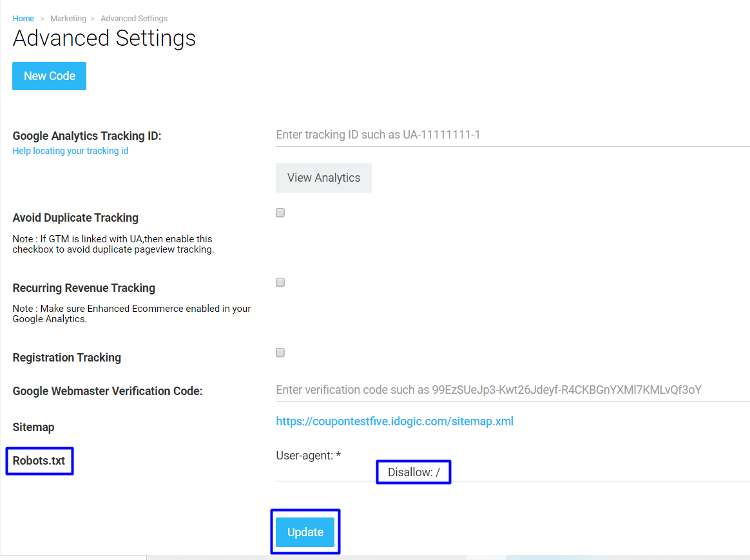750x560 pixels.
Task: Click the New Code button
Action: pos(49,76)
